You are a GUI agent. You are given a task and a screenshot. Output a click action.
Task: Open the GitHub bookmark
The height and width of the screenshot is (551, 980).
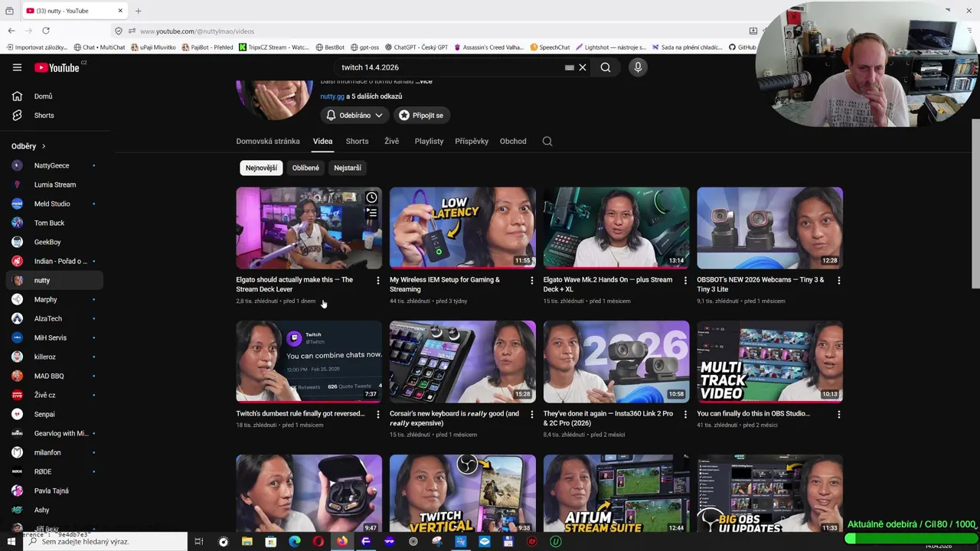[x=742, y=47]
